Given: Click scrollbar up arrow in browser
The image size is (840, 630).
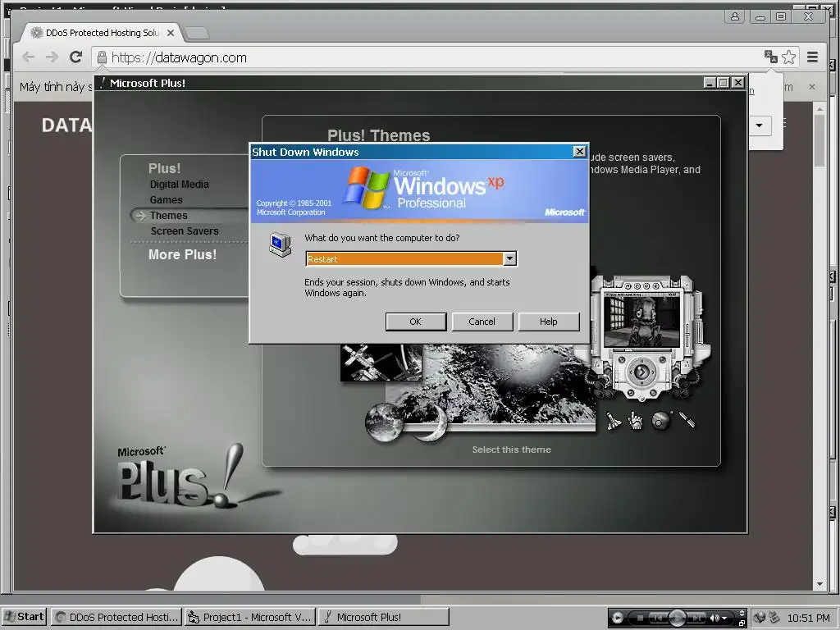Looking at the screenshot, I should (819, 109).
